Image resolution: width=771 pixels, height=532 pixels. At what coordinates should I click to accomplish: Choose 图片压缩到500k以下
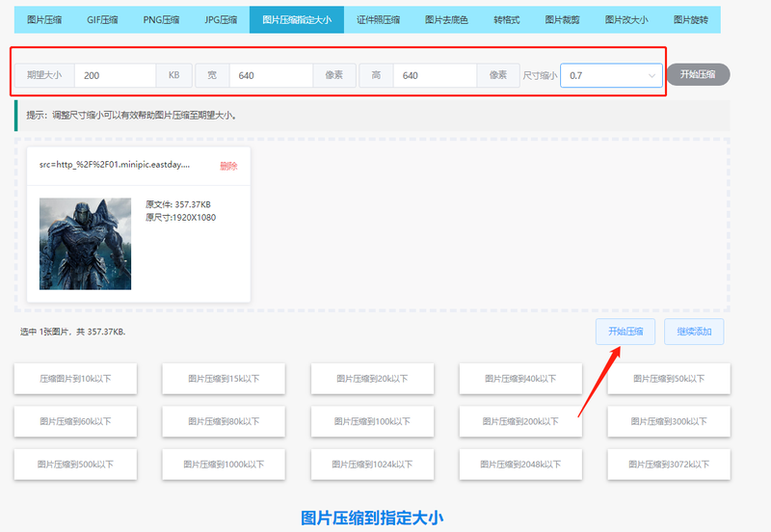(75, 465)
